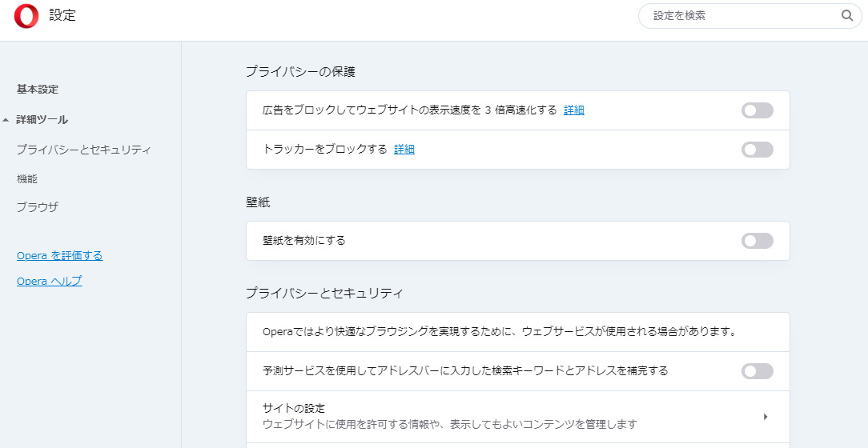Click the 設定 page title

[x=62, y=15]
